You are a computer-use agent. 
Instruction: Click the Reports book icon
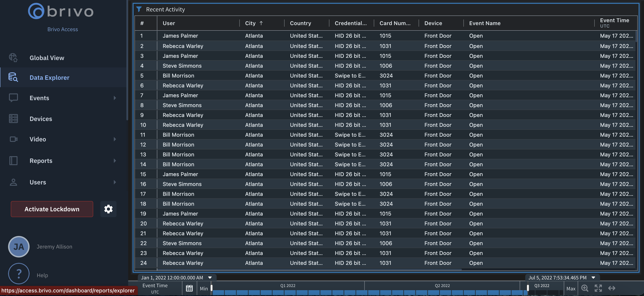point(13,160)
